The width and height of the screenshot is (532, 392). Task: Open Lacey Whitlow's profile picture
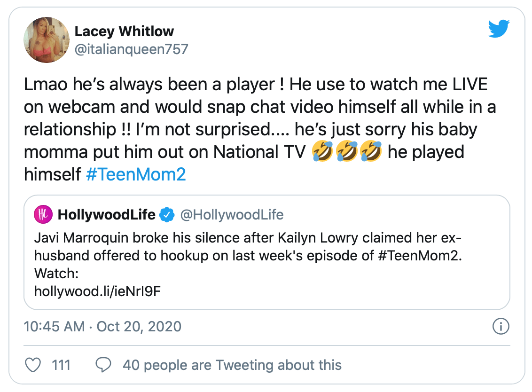(x=47, y=40)
